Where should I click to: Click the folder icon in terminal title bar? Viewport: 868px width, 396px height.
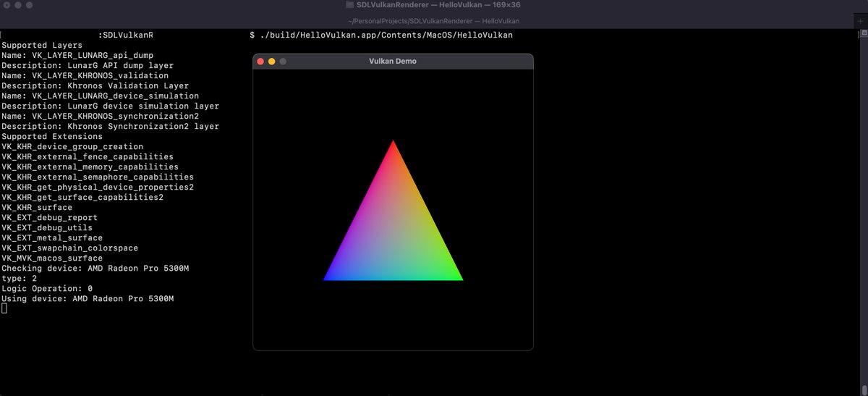click(350, 5)
